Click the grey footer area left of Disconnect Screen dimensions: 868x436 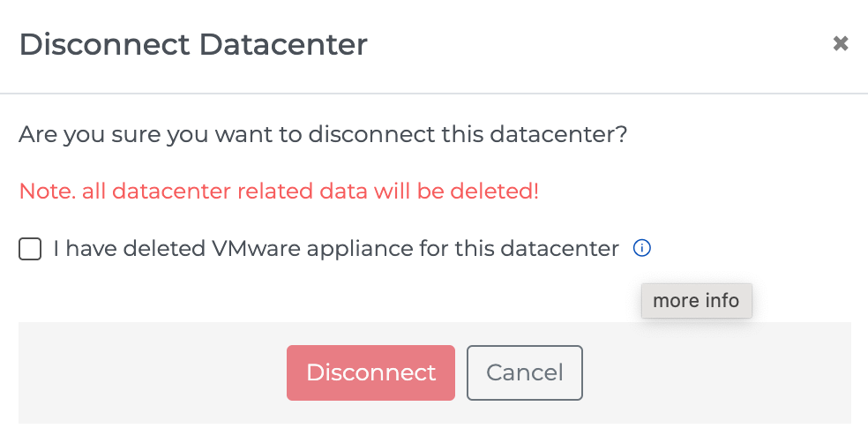(150, 372)
